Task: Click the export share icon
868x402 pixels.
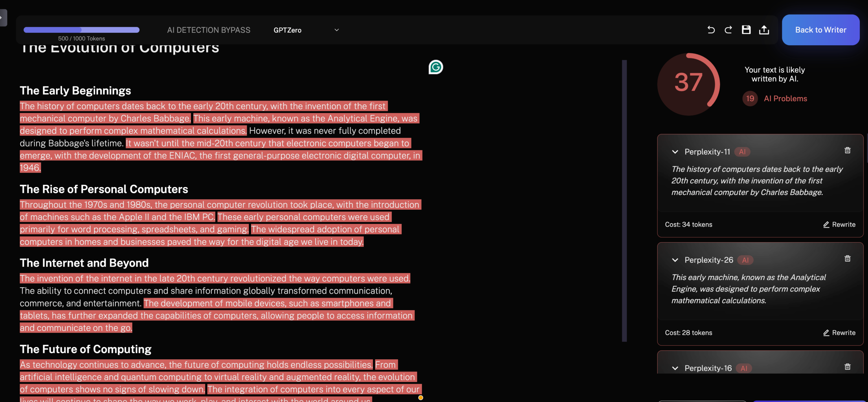Action: coord(764,30)
